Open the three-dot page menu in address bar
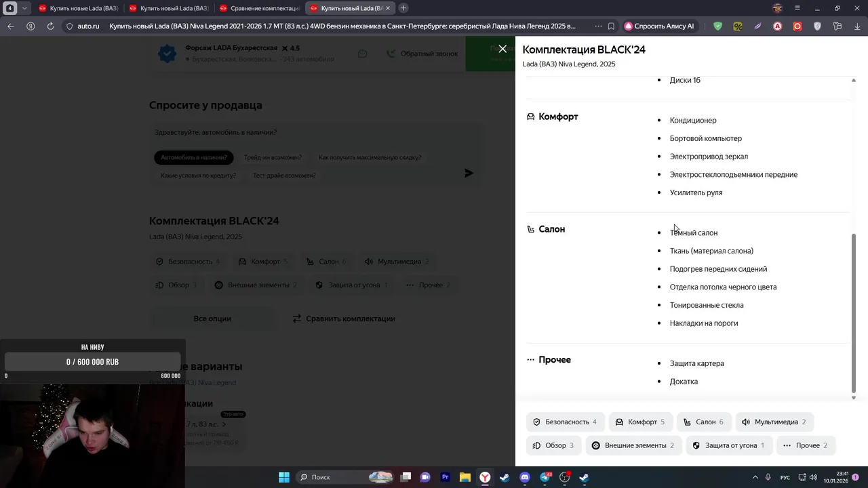The height and width of the screenshot is (488, 868). (x=597, y=26)
